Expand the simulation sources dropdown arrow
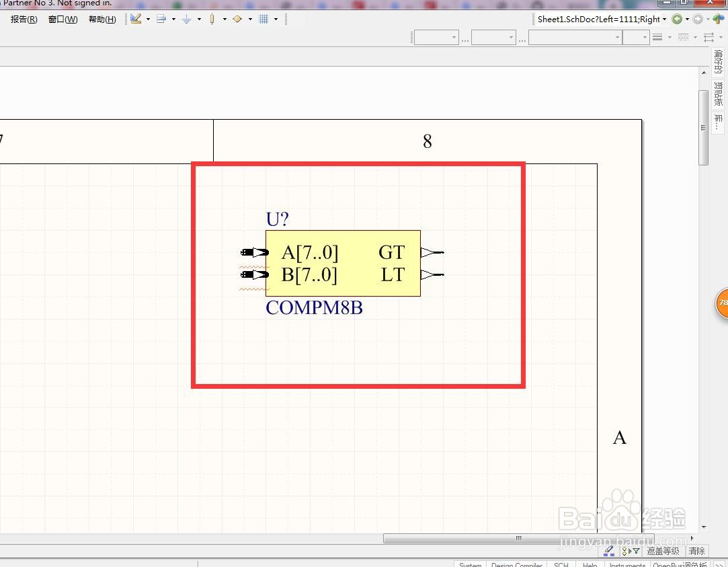728x567 pixels. tap(250, 19)
